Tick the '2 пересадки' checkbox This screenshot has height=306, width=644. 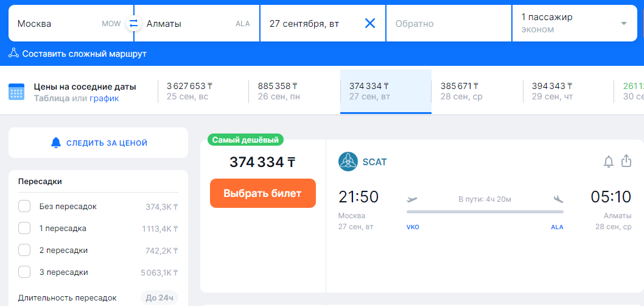[x=24, y=251]
